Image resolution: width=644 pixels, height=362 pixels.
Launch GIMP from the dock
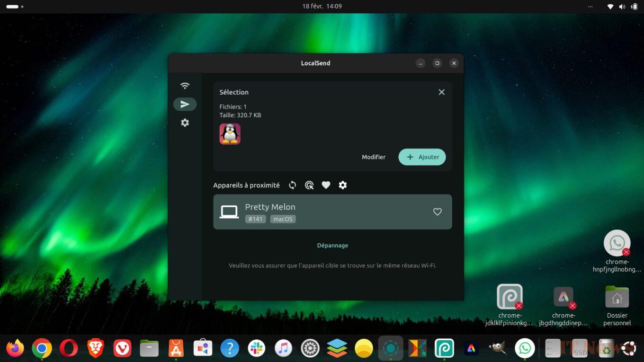pyautogui.click(x=498, y=349)
